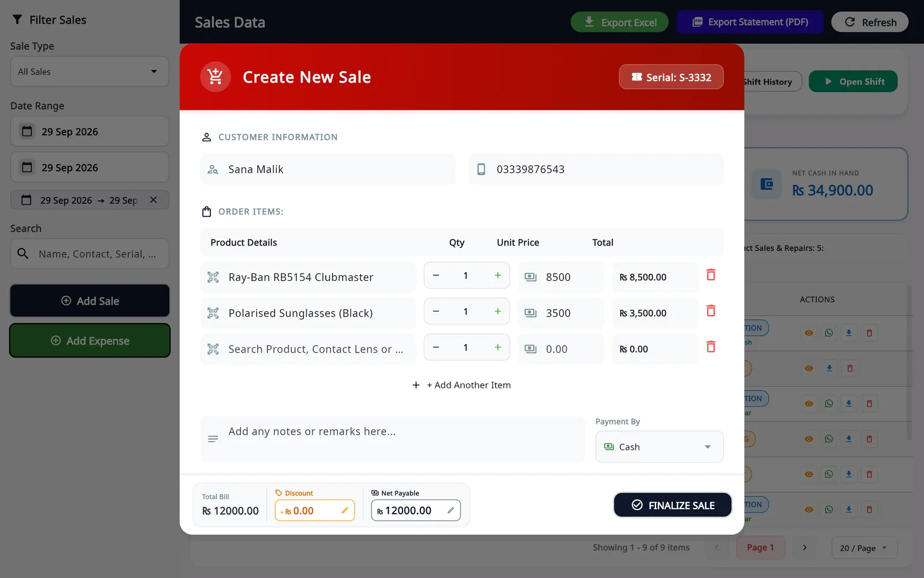Scan barcode icon beside Ray-Ban RB5154 Clubmaster
Viewport: 924px width, 578px height.
213,277
